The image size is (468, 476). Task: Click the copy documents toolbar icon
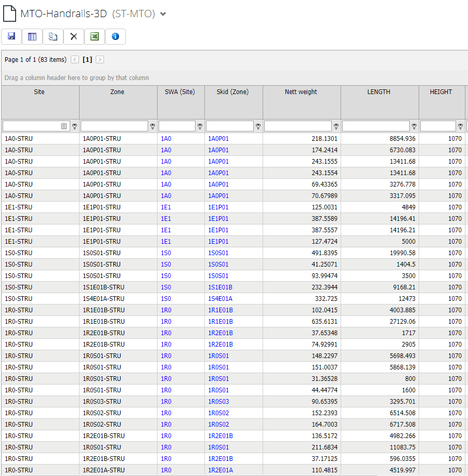point(53,36)
